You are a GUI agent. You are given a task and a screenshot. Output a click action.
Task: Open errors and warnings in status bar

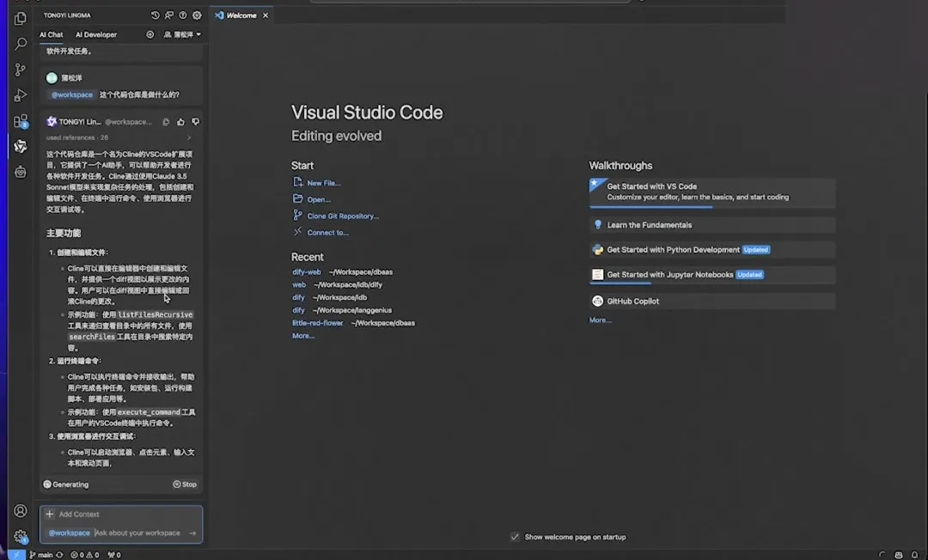pos(84,555)
